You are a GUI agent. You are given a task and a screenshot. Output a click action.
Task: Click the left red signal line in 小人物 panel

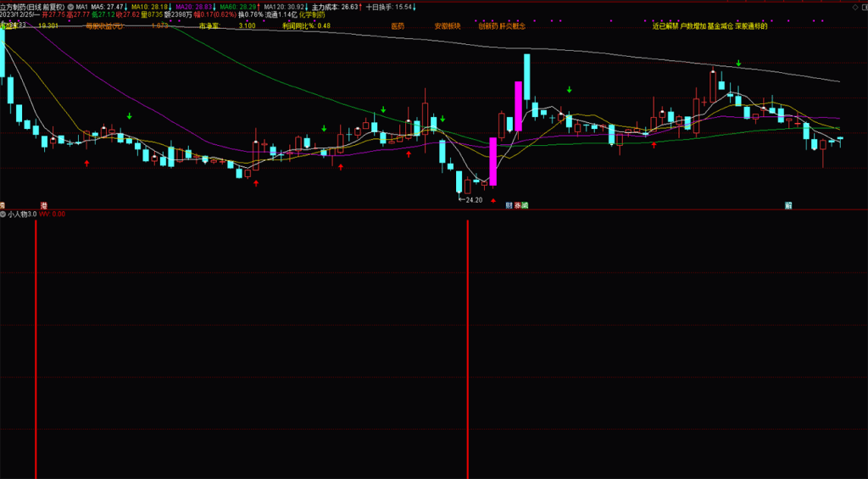click(36, 348)
